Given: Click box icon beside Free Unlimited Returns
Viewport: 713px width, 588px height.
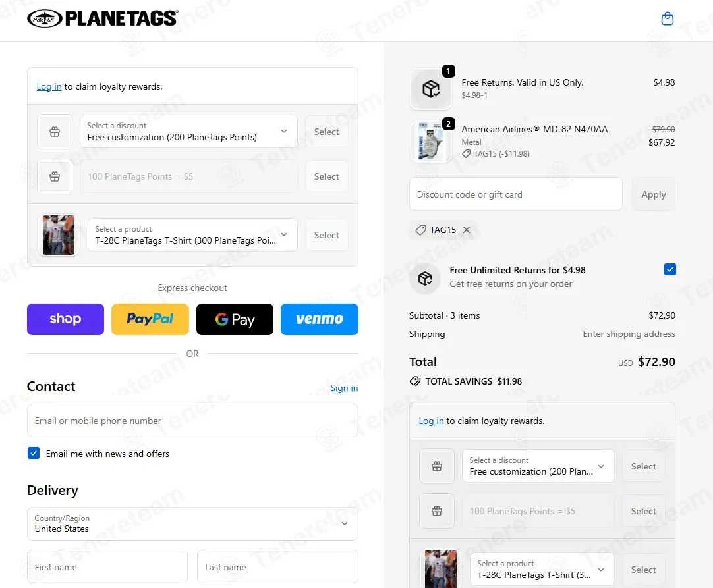Looking at the screenshot, I should 425,278.
